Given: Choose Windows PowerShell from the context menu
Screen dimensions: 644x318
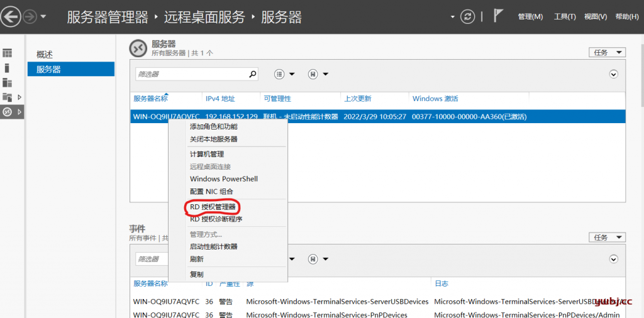Looking at the screenshot, I should pyautogui.click(x=224, y=179).
